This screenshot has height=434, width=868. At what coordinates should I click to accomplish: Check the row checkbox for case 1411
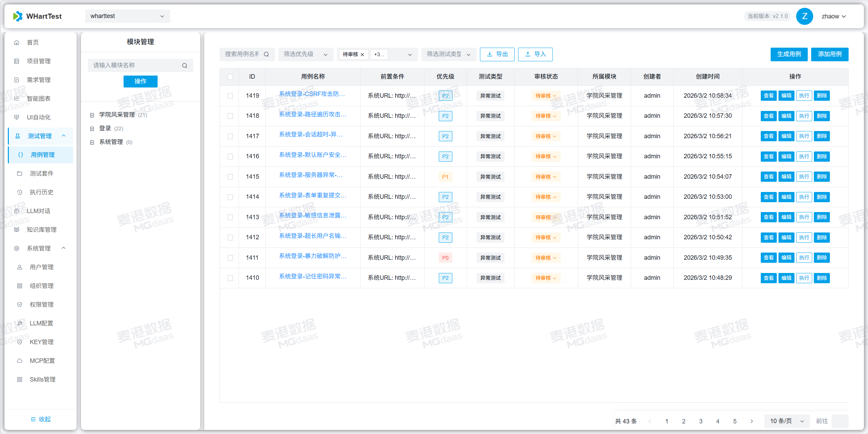pos(230,258)
